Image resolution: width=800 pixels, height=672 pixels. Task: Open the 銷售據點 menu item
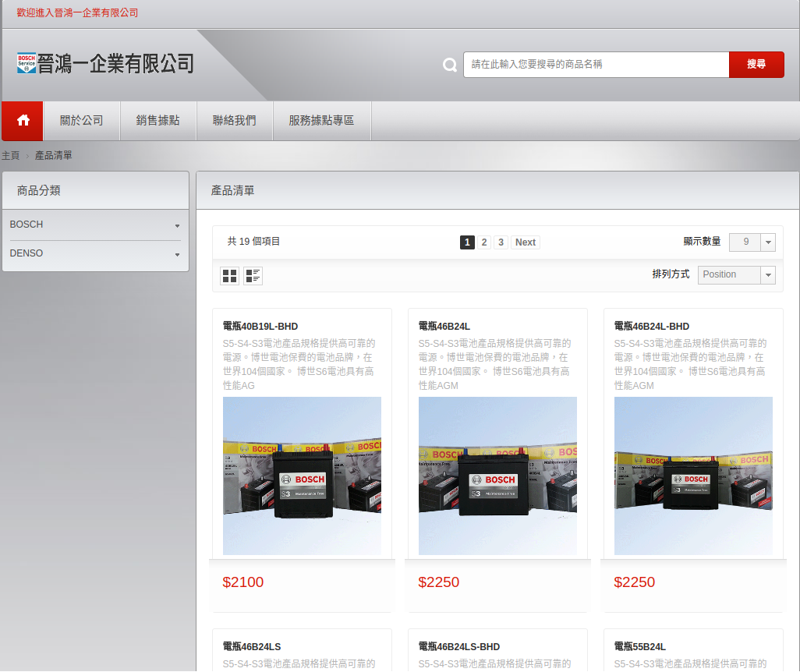pyautogui.click(x=158, y=120)
